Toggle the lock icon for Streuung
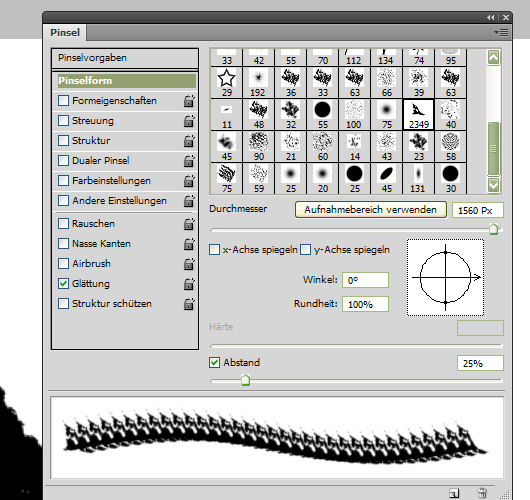This screenshot has width=530, height=500. [x=189, y=121]
